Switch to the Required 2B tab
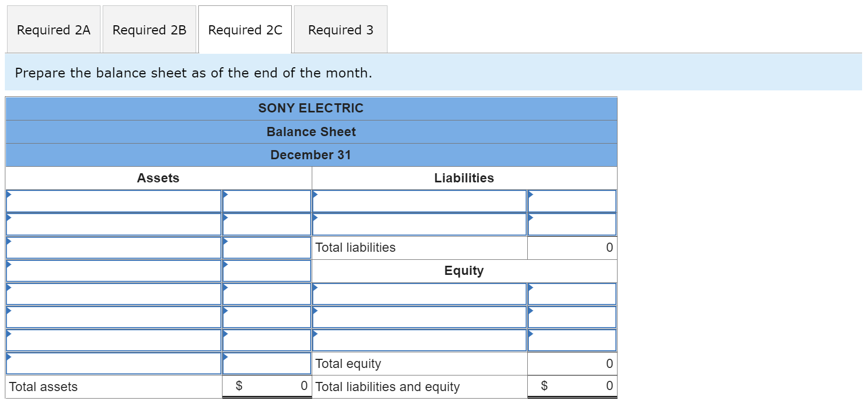868x404 pixels. [x=149, y=30]
